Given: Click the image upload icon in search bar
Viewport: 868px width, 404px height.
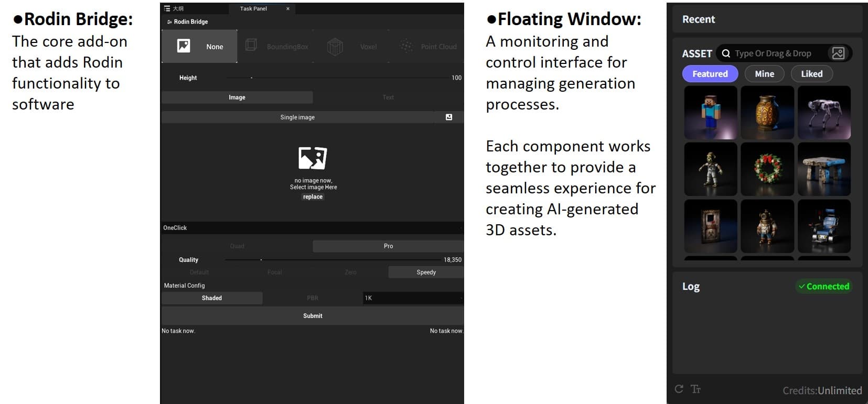Looking at the screenshot, I should click(x=838, y=53).
